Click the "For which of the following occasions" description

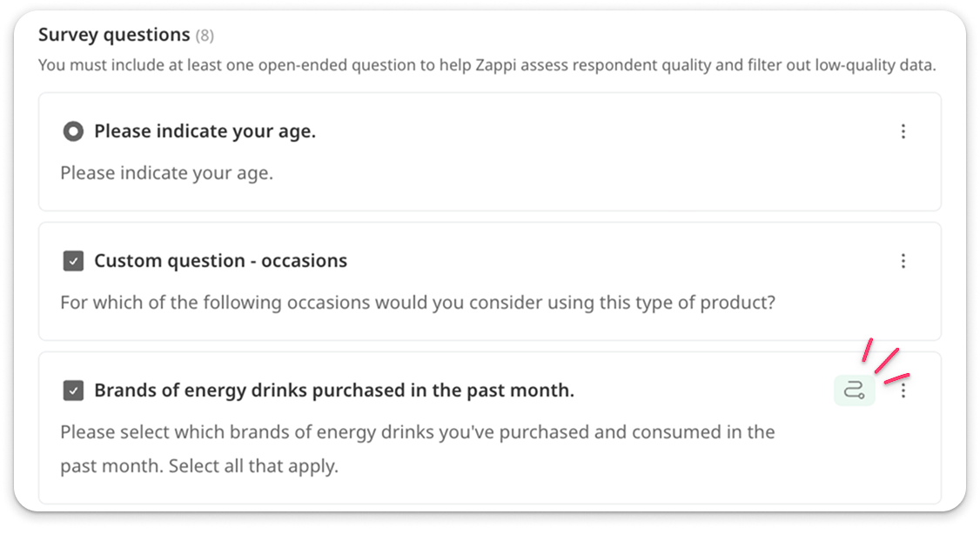418,303
